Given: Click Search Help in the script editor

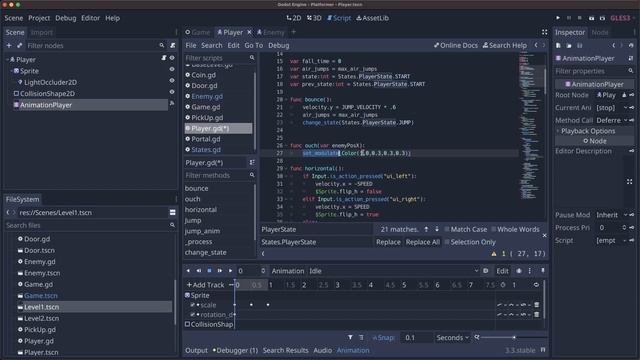Looking at the screenshot, I should 504,45.
